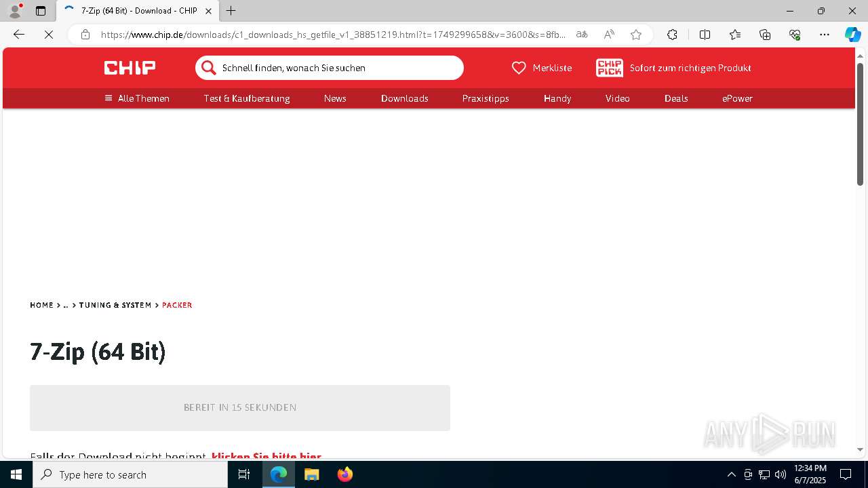The height and width of the screenshot is (488, 868).
Task: Click scrollbar down arrow
Action: 860,449
